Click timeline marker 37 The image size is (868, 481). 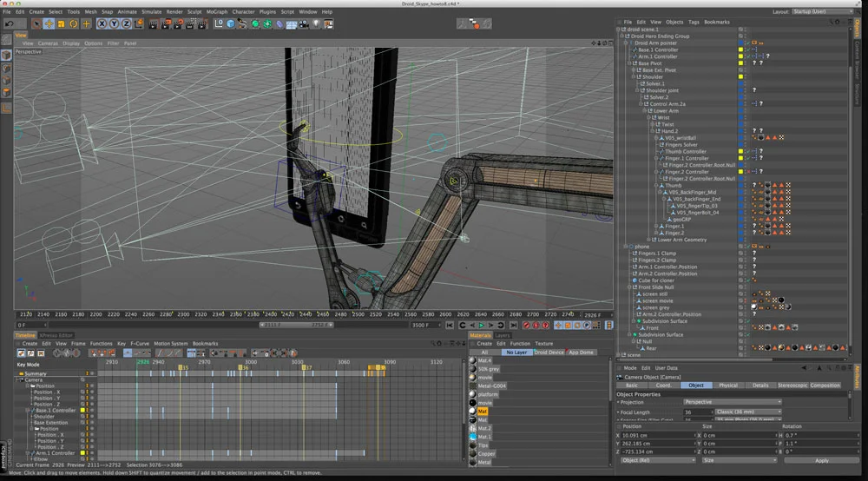pos(305,367)
